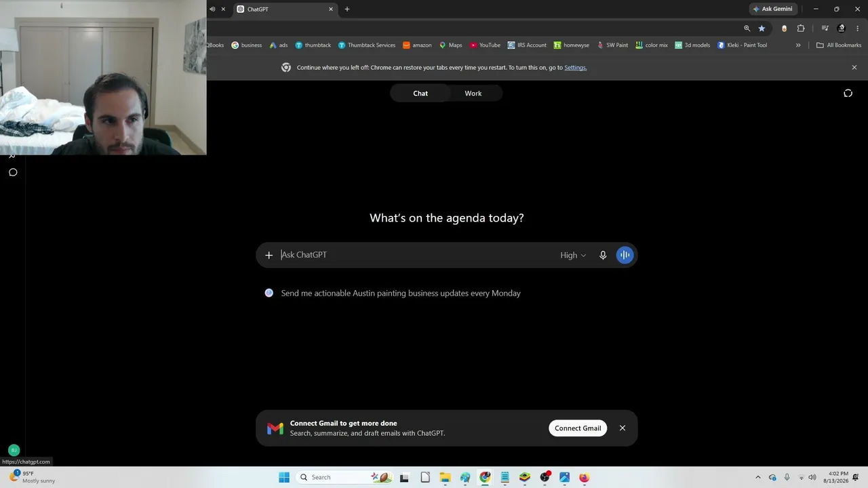This screenshot has width=868, height=488.
Task: Open the thumbtack bookmark
Action: (x=313, y=45)
